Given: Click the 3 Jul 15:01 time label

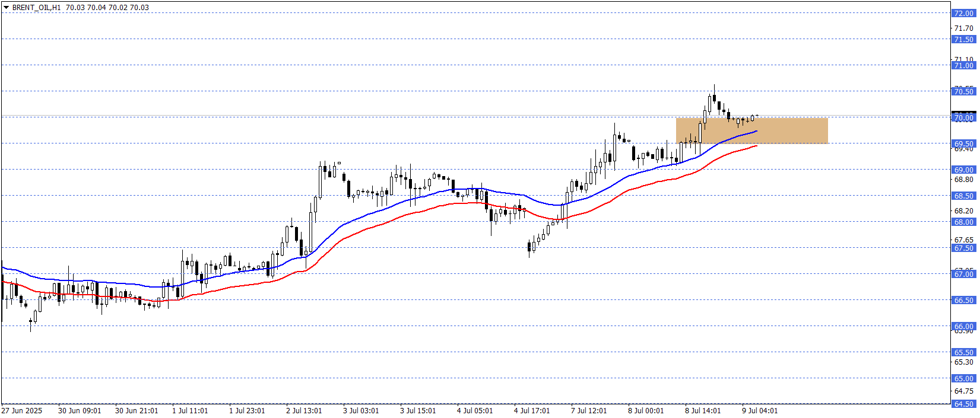Looking at the screenshot, I should (x=418, y=410).
